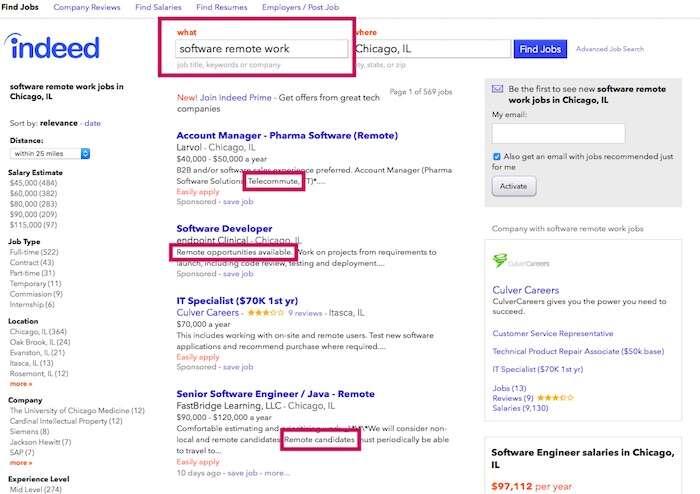Save the Account Manager job

click(x=238, y=202)
